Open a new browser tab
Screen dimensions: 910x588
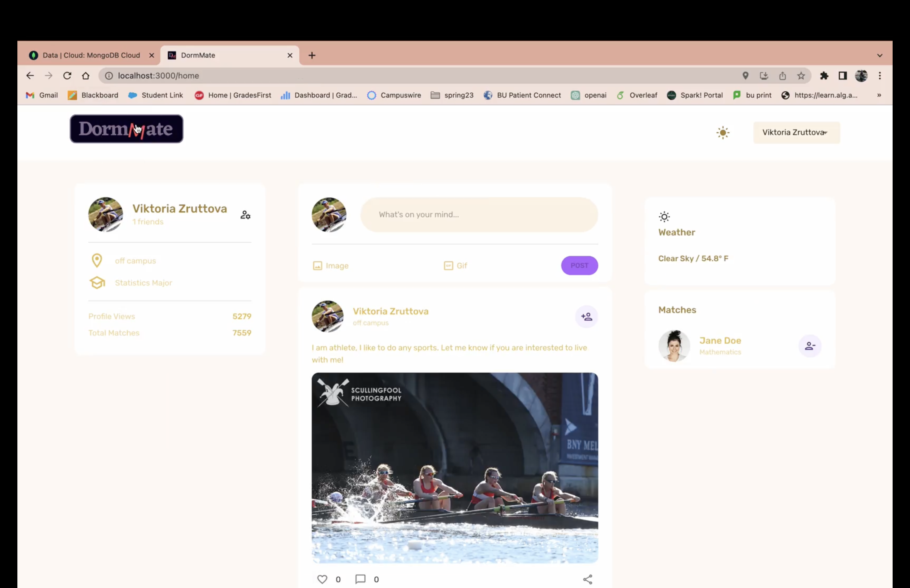tap(311, 55)
